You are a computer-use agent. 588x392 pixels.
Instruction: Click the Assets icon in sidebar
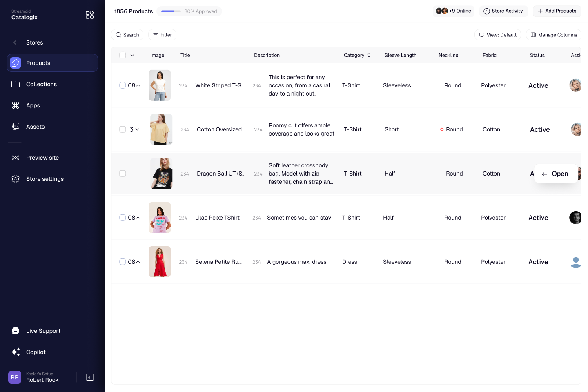point(16,127)
